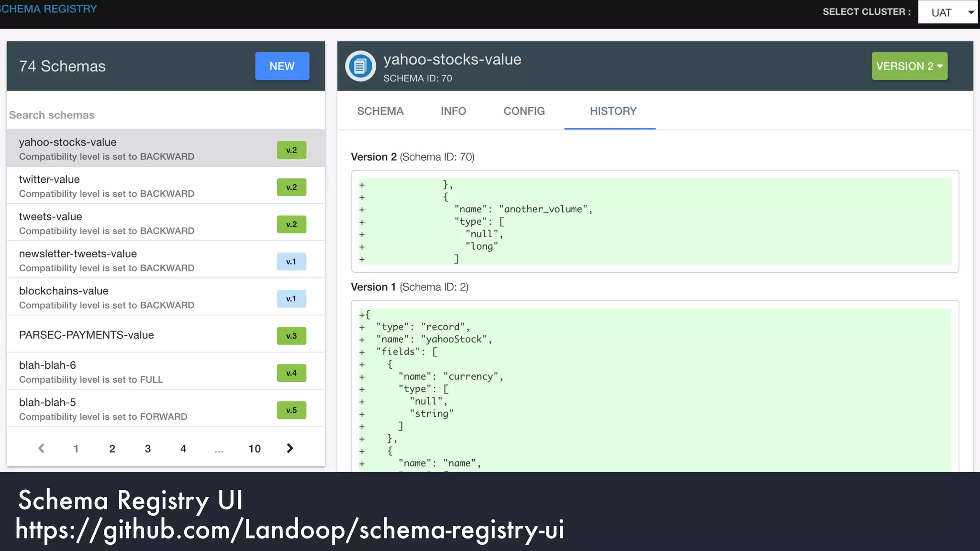Click v.5 badge on blah-blah-5 row

(291, 410)
